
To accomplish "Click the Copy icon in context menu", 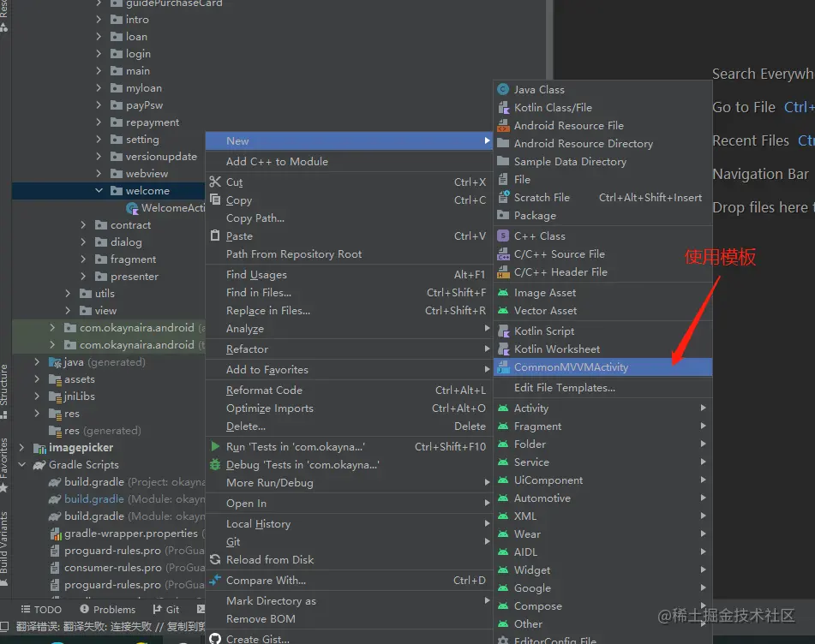I will point(215,200).
